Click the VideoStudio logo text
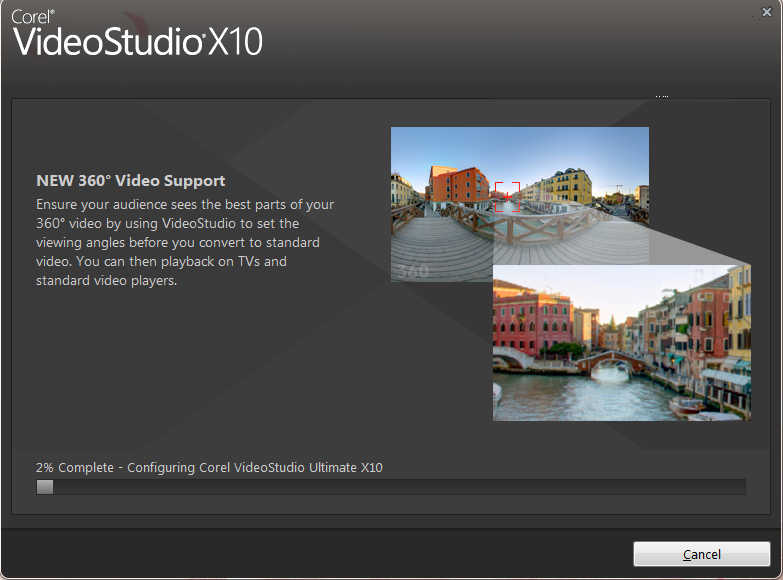The height and width of the screenshot is (580, 783). coord(108,41)
